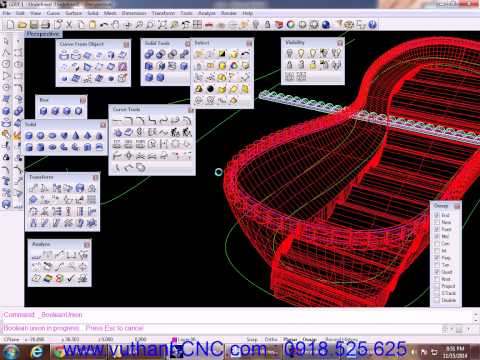Open a file with the yellow folder icon
This screenshot has height=360, width=480.
click(22, 25)
